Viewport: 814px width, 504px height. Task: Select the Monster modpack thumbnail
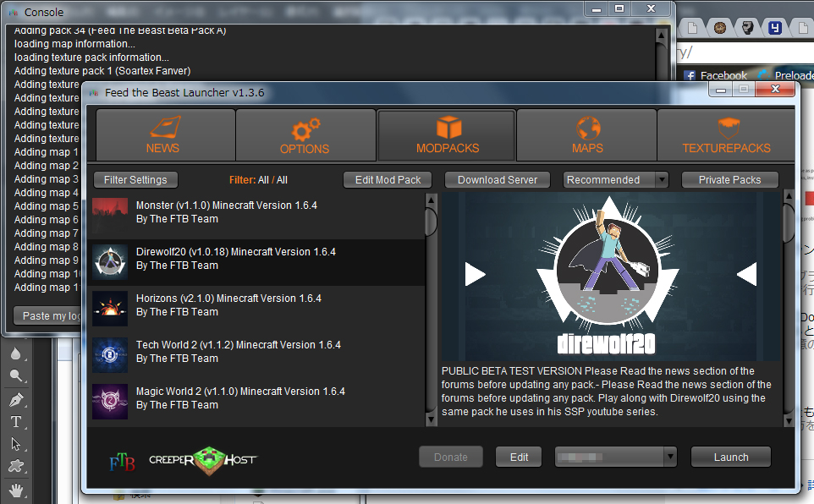pyautogui.click(x=110, y=216)
